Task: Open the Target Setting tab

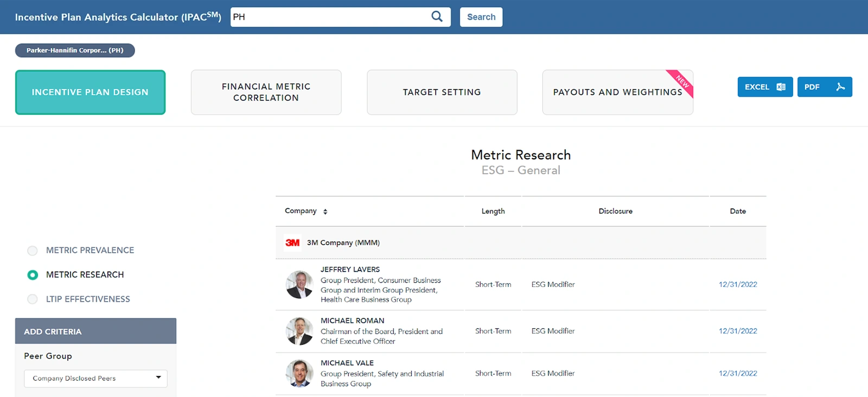Action: (x=442, y=92)
